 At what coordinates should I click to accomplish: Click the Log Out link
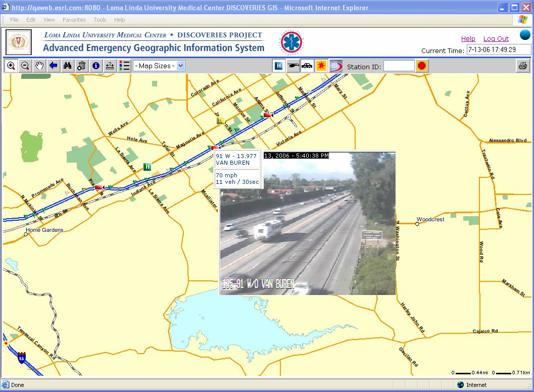click(x=496, y=38)
